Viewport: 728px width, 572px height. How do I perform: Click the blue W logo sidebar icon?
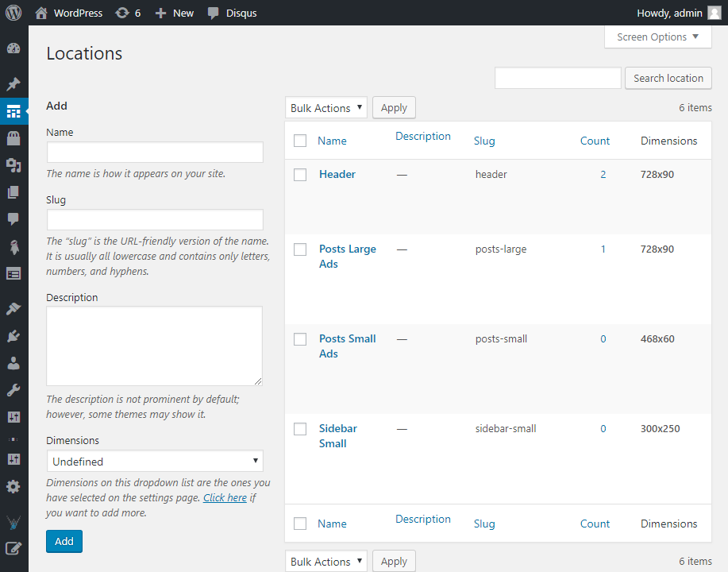(x=13, y=523)
